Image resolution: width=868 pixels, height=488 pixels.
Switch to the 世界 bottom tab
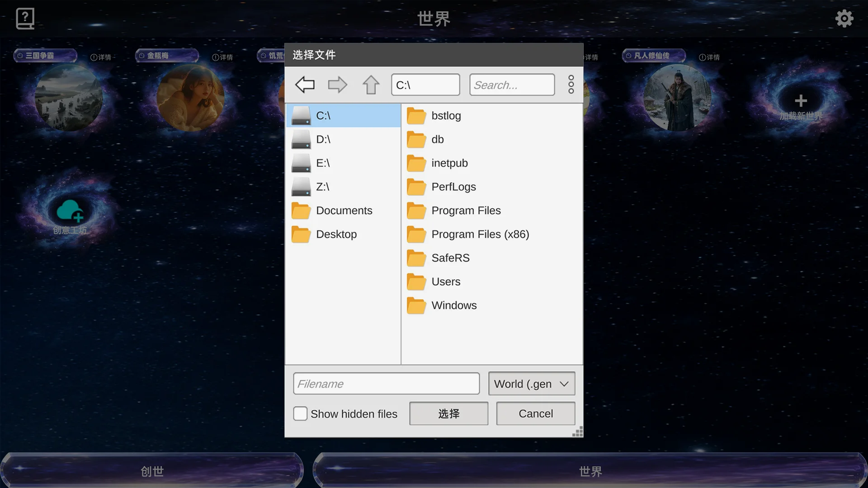point(590,471)
